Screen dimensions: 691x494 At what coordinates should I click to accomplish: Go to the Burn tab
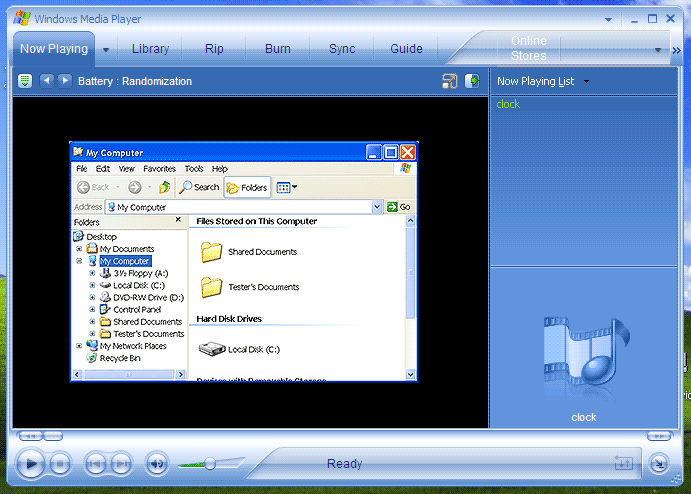(x=278, y=49)
